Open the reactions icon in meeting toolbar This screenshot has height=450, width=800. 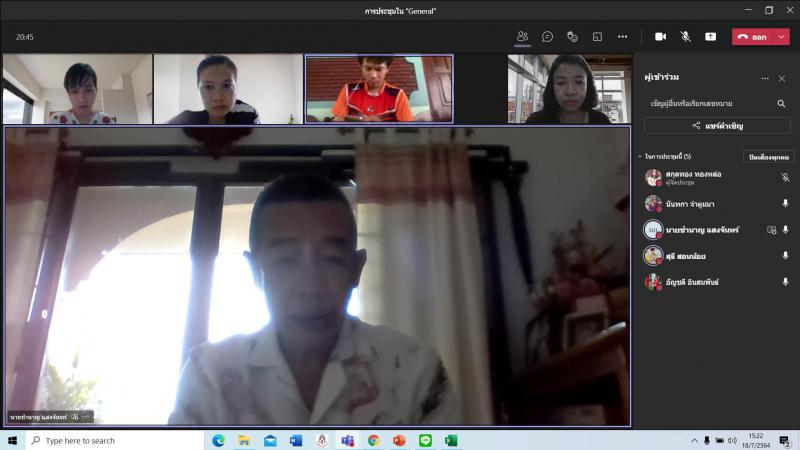572,37
